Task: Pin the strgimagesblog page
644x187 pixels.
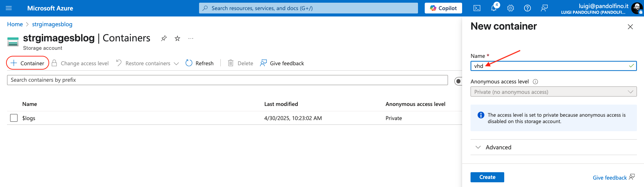Action: pyautogui.click(x=164, y=38)
